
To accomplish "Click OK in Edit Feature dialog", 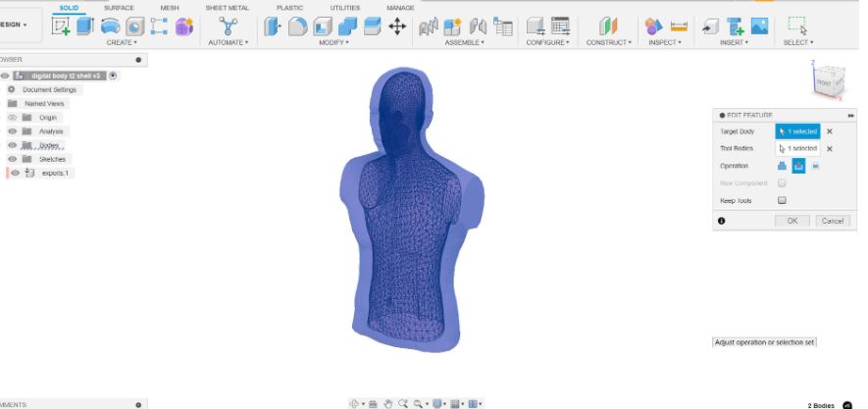I will click(791, 221).
